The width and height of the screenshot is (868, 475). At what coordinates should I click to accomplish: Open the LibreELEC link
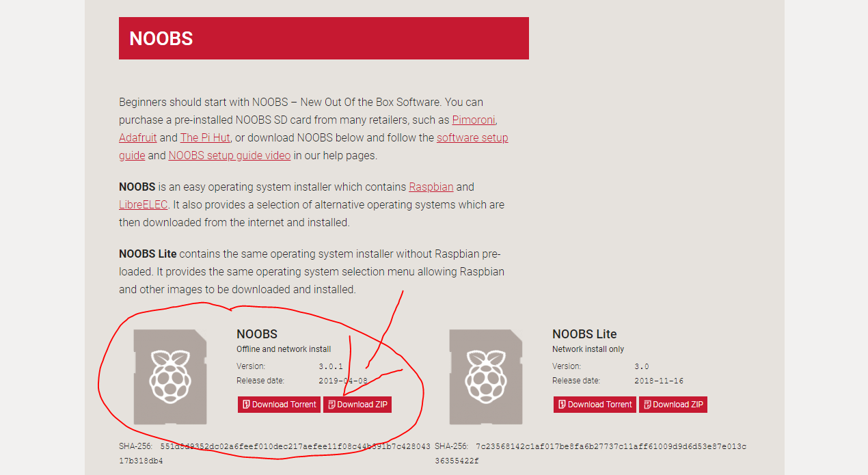[143, 204]
